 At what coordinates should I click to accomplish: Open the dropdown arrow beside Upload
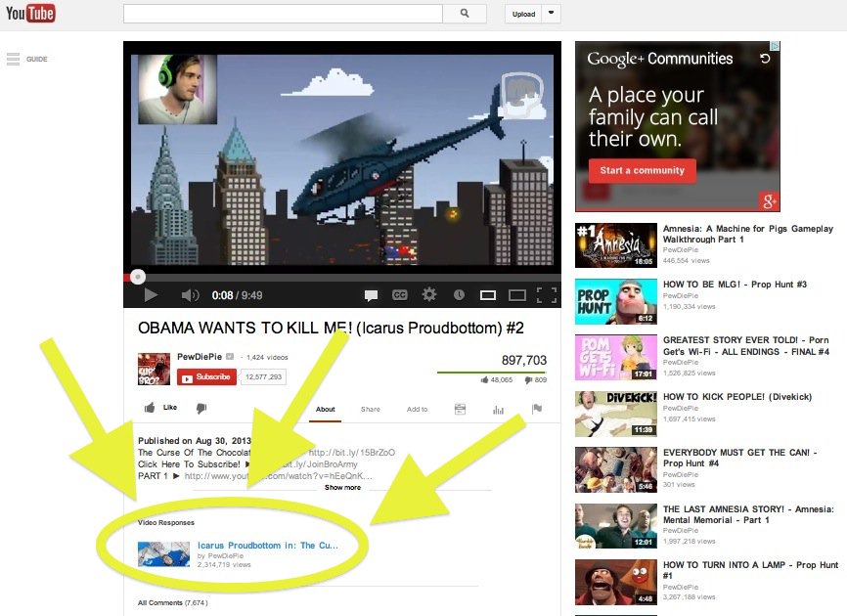(x=551, y=14)
